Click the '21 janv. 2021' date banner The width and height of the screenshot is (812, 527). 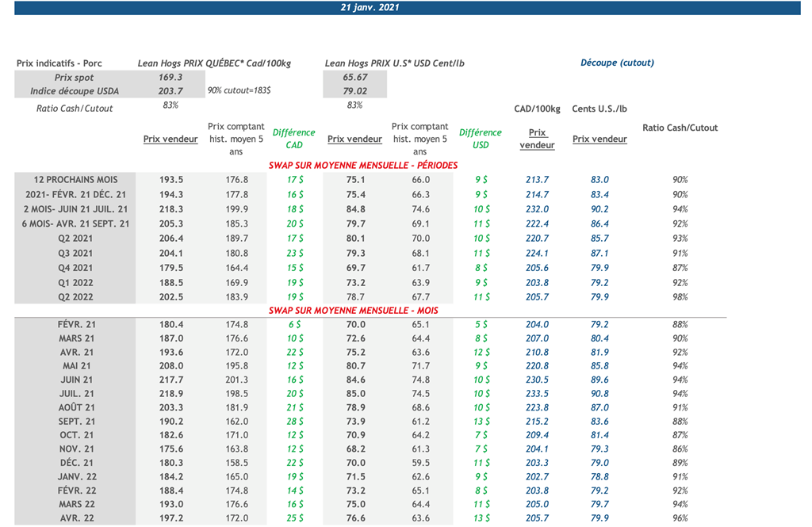pyautogui.click(x=369, y=7)
